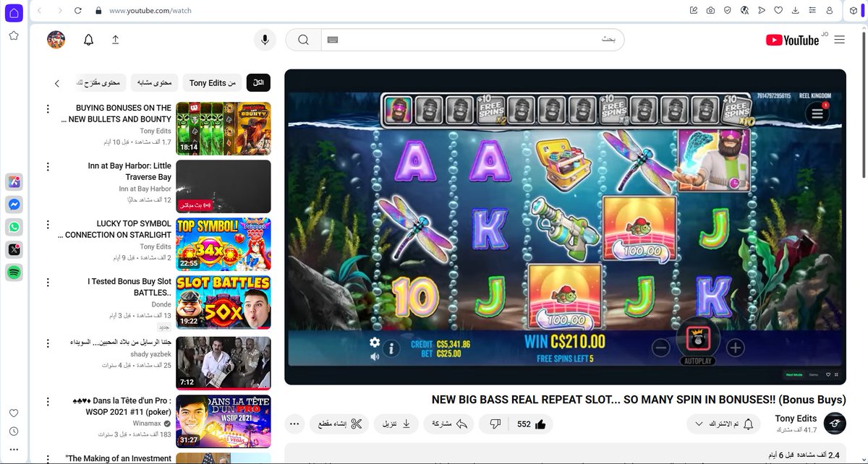
Task: Dislike the video with thumbs down
Action: click(x=495, y=424)
